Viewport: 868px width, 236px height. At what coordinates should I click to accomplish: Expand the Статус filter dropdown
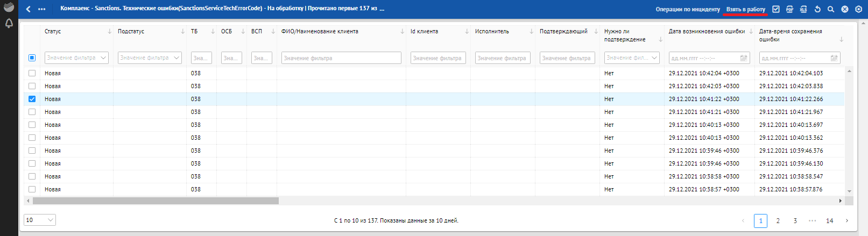(104, 58)
